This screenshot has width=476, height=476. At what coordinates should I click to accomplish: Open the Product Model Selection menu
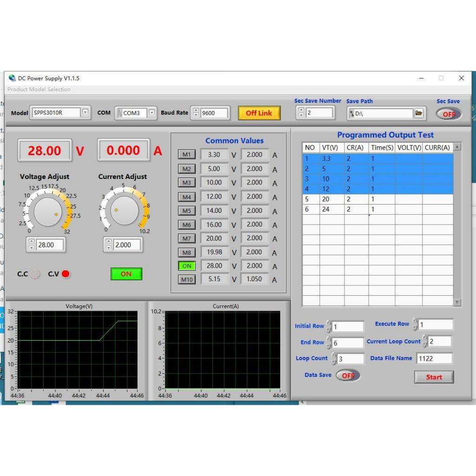pyautogui.click(x=39, y=89)
